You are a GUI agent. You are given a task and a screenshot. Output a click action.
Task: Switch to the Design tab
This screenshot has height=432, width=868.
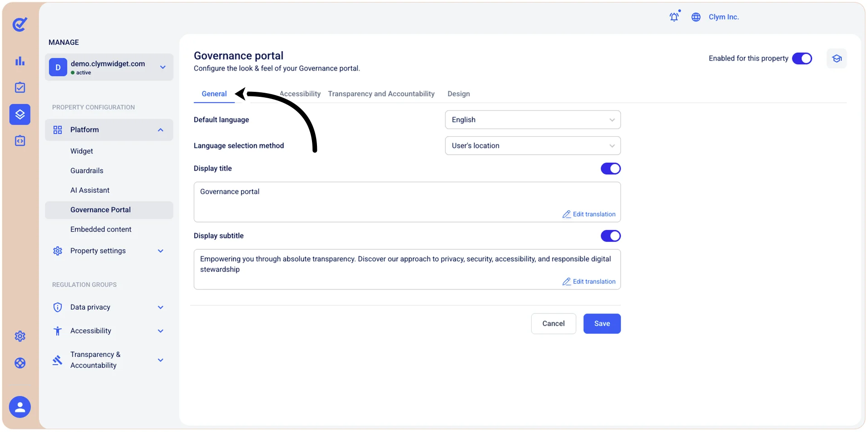point(459,94)
